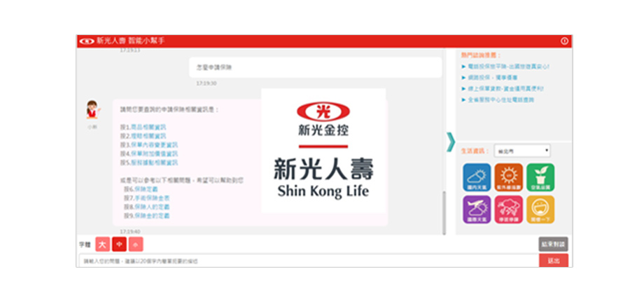Set font size to small (小)
644x302 pixels.
tap(136, 245)
